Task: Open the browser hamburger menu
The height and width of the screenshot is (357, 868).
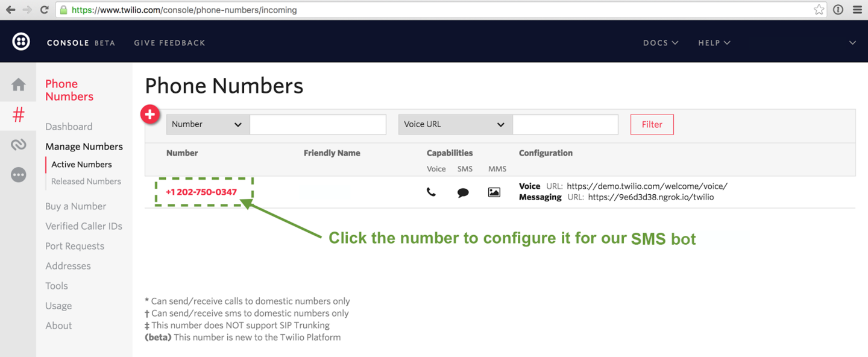Action: point(857,10)
